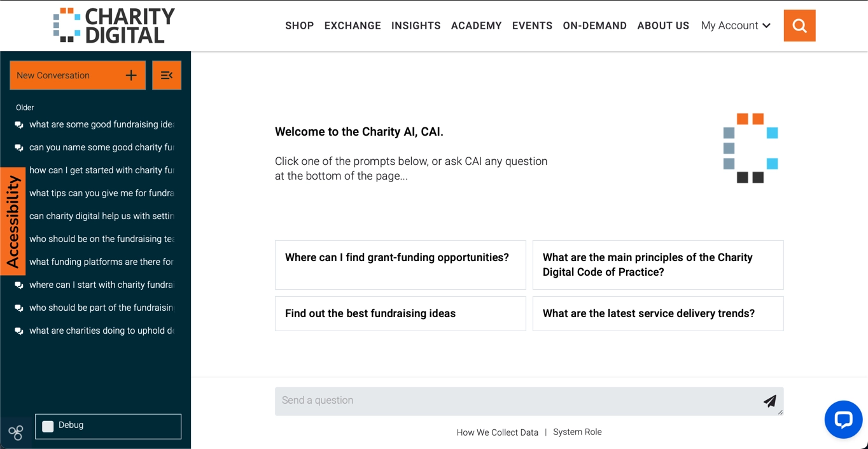The height and width of the screenshot is (449, 868).
Task: Open the How We Collect Data link
Action: 497,432
